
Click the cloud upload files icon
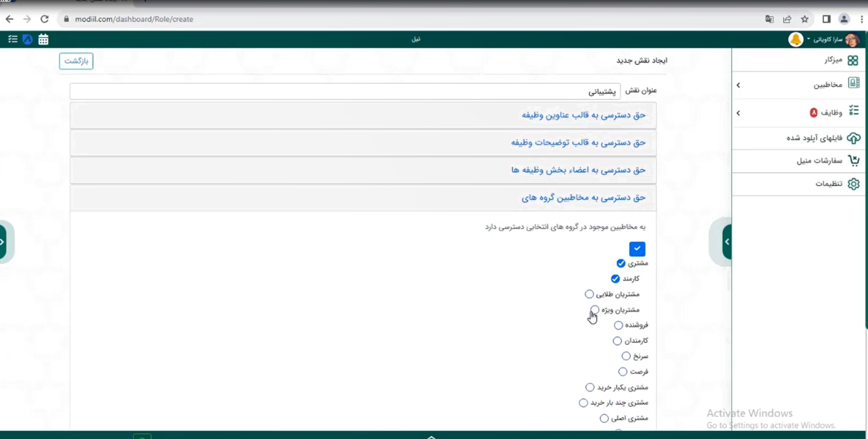click(853, 138)
